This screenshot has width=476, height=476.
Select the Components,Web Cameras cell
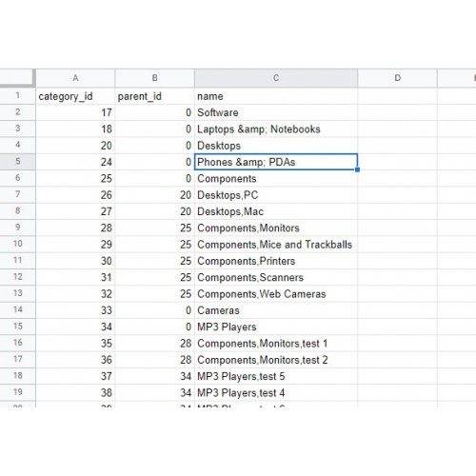276,294
